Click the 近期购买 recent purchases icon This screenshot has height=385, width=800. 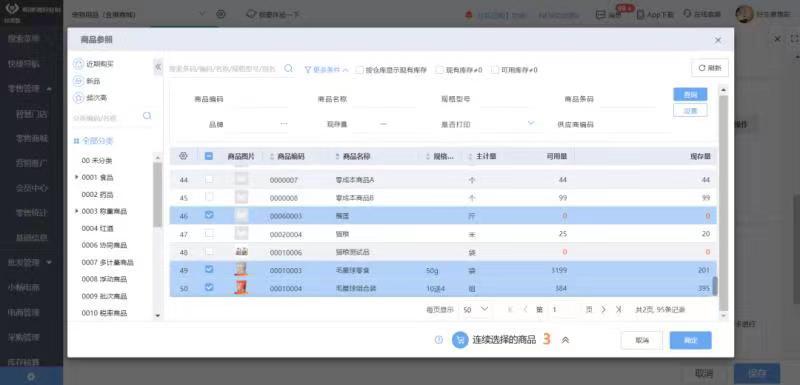pyautogui.click(x=78, y=64)
